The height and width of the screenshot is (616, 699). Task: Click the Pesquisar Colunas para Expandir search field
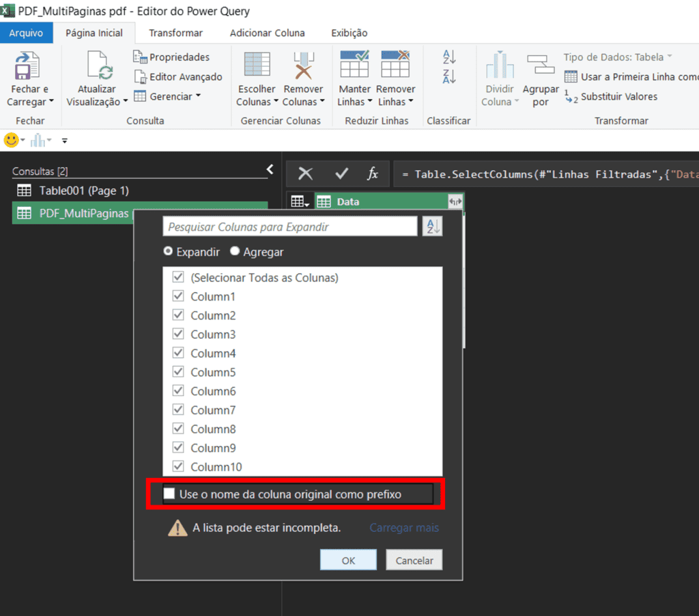pyautogui.click(x=287, y=226)
